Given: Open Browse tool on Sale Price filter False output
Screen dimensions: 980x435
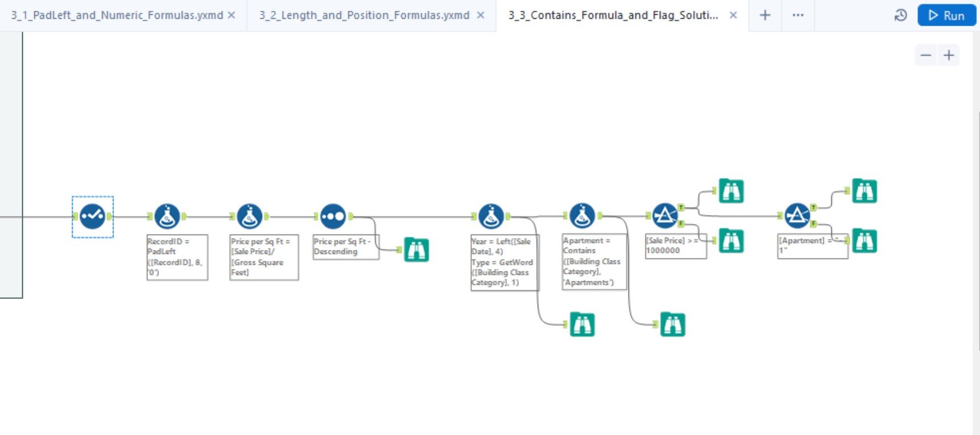Looking at the screenshot, I should tap(731, 241).
